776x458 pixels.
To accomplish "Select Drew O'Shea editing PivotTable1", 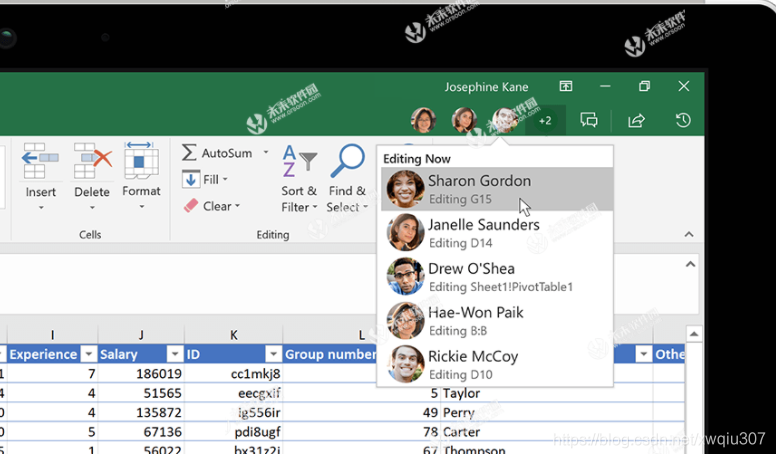I will coord(497,277).
